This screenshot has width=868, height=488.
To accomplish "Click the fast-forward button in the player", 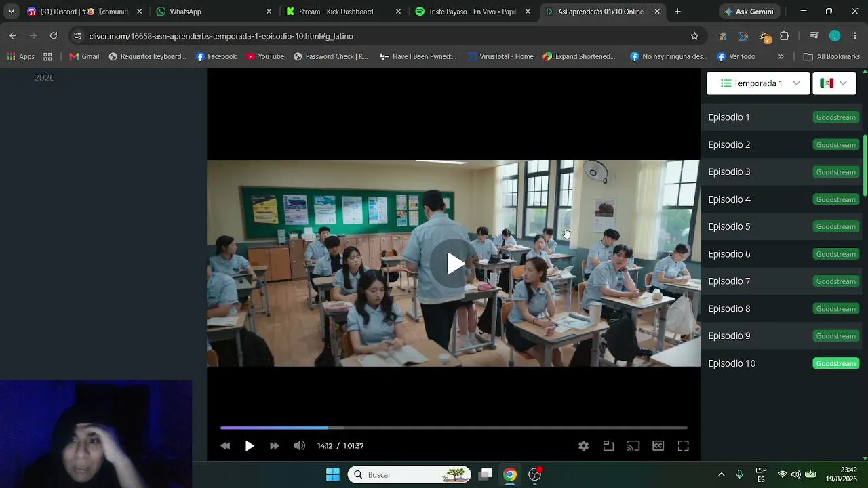I will [274, 446].
